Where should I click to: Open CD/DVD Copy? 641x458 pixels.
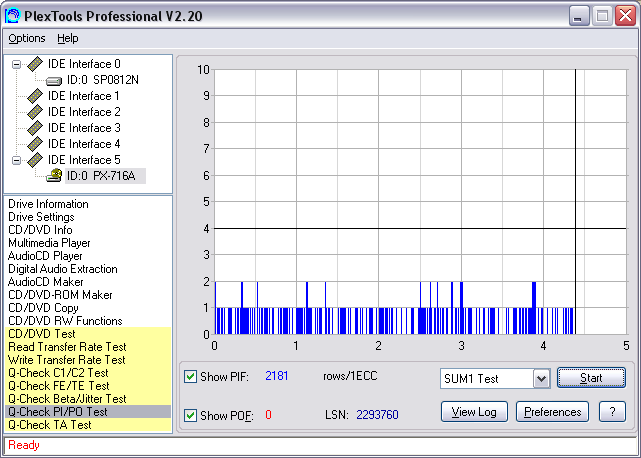tap(43, 308)
